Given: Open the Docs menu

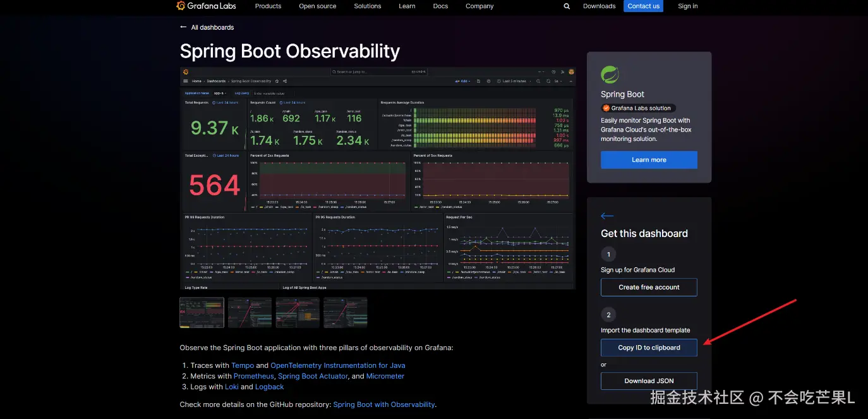Looking at the screenshot, I should pyautogui.click(x=441, y=6).
